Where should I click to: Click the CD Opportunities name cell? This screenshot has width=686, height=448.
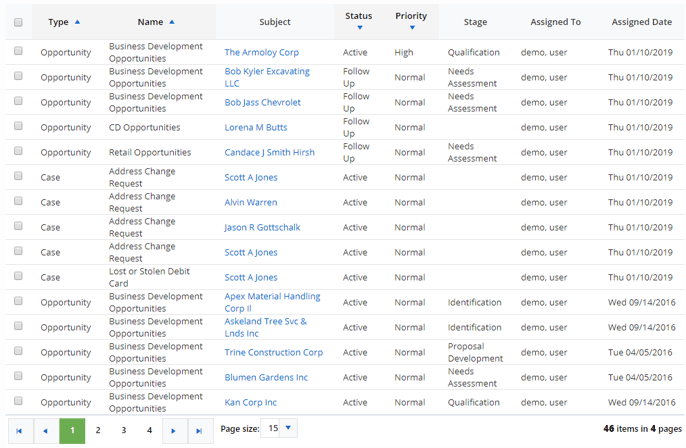(144, 127)
